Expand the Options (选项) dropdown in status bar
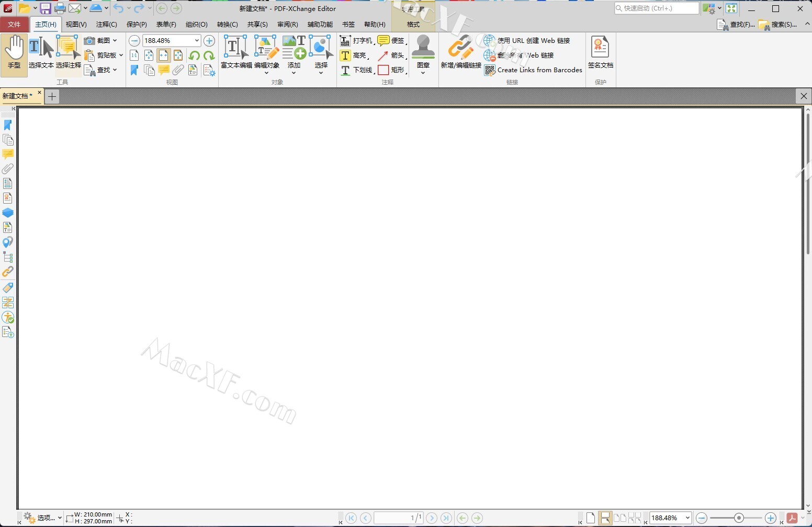Image resolution: width=812 pixels, height=527 pixels. coord(60,518)
